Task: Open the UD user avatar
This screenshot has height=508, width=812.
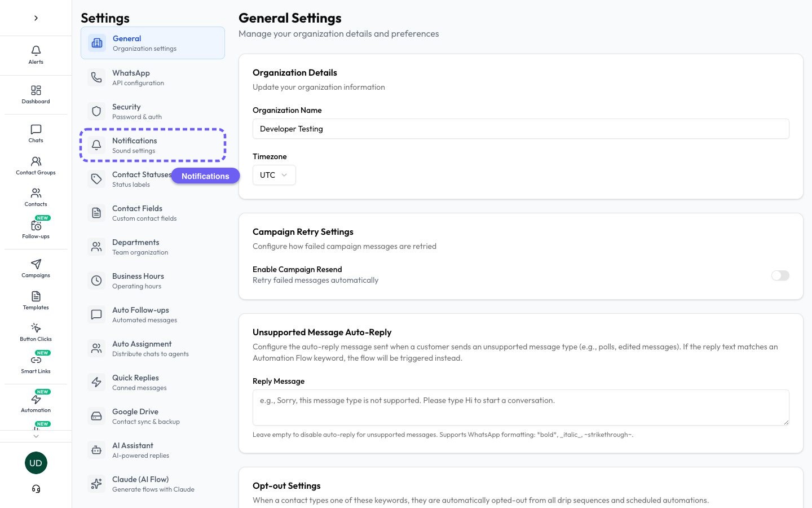Action: click(x=36, y=463)
